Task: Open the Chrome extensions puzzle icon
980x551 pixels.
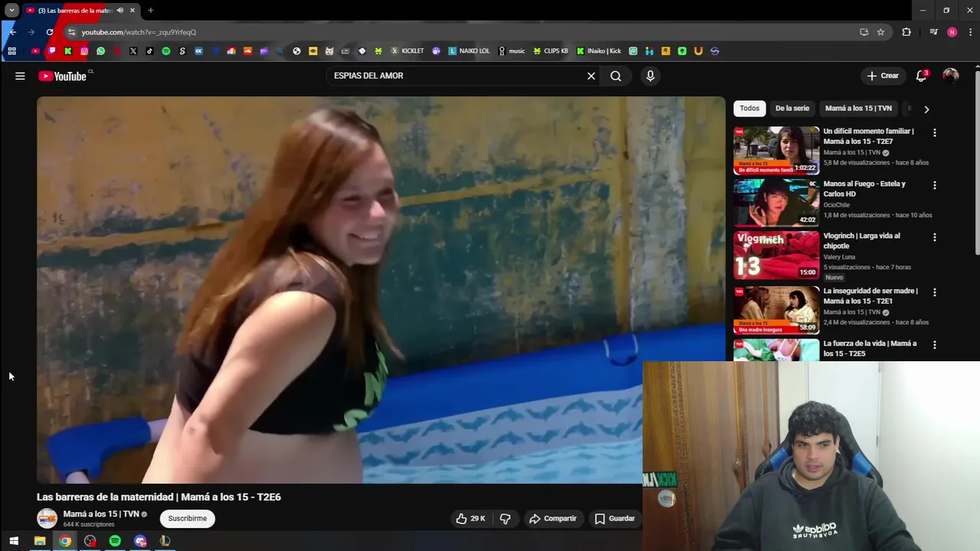Action: pos(906,32)
